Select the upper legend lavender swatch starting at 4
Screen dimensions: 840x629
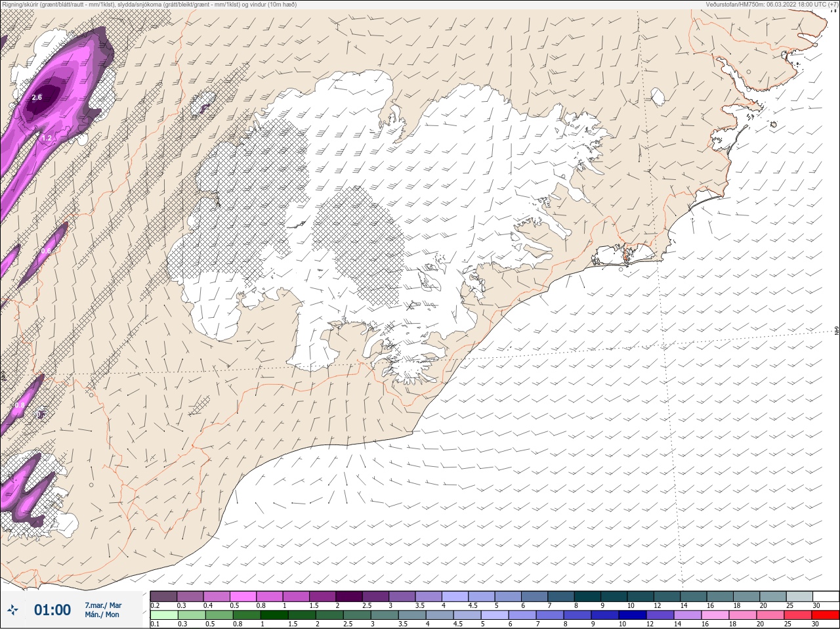pyautogui.click(x=454, y=596)
